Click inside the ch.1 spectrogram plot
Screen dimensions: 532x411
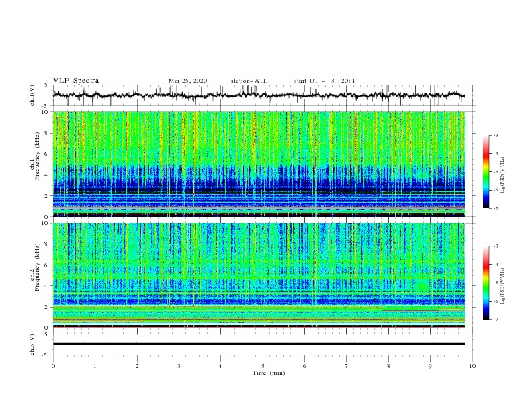(x=259, y=164)
